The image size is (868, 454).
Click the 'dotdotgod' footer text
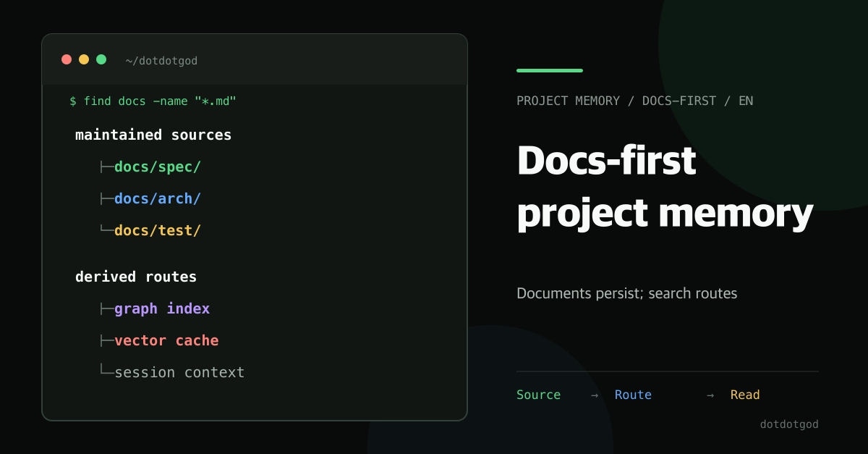[789, 424]
